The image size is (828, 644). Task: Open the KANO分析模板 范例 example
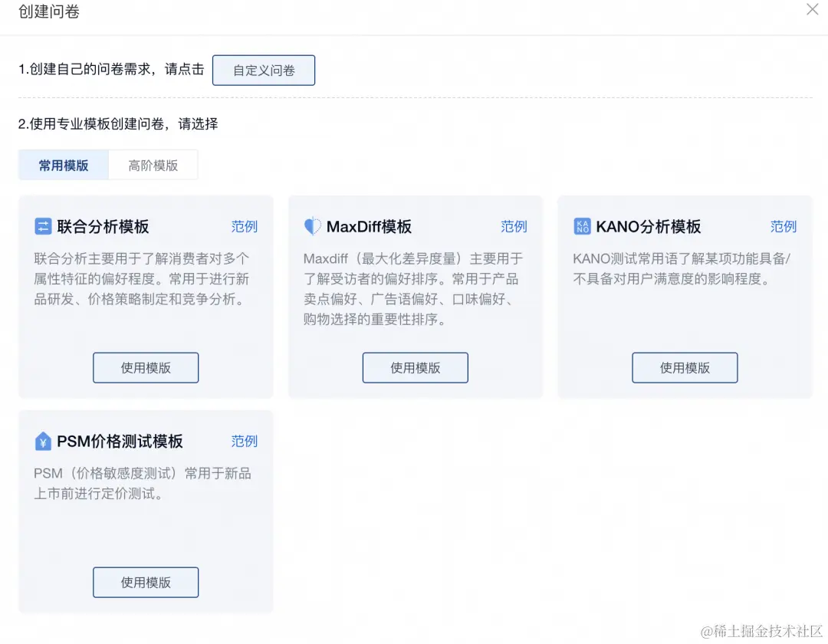tap(784, 226)
